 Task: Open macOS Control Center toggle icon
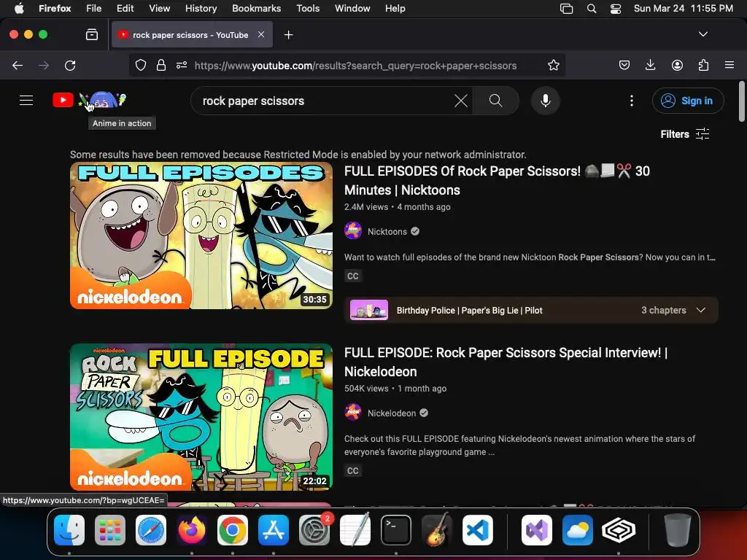[x=616, y=9]
